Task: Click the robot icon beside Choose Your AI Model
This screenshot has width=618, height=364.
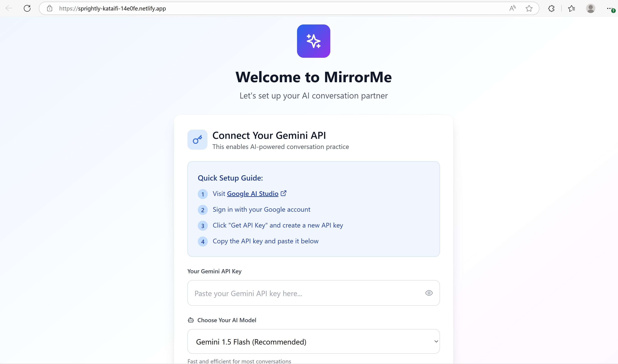Action: point(191,320)
